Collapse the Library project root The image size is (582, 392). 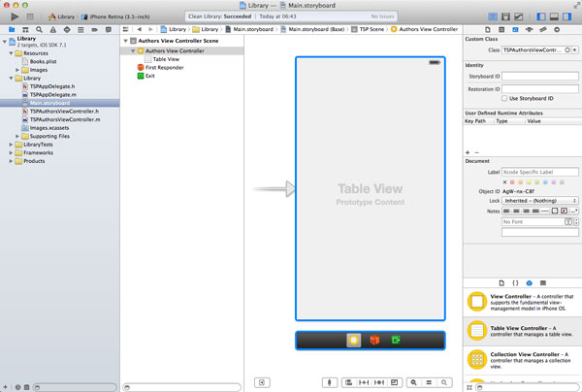click(5, 41)
